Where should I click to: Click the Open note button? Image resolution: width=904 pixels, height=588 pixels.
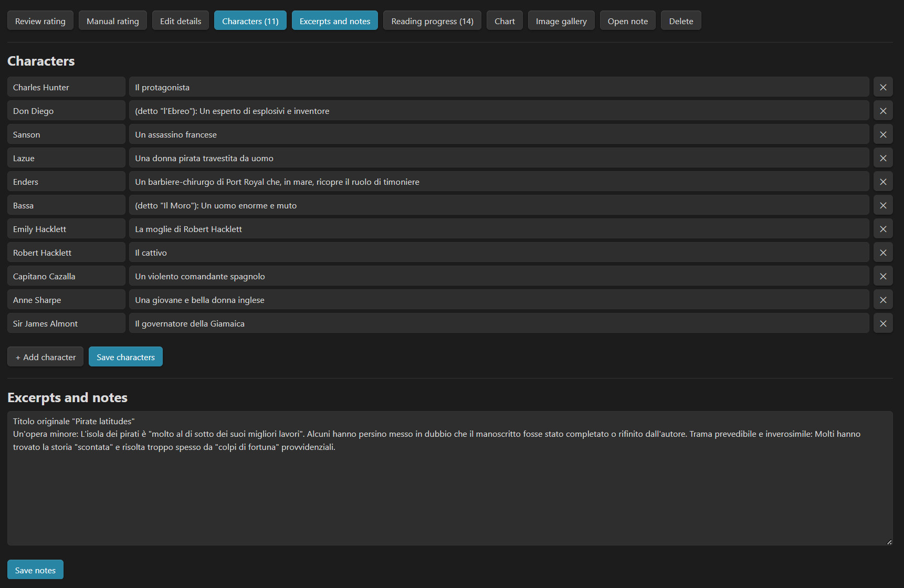coord(628,21)
